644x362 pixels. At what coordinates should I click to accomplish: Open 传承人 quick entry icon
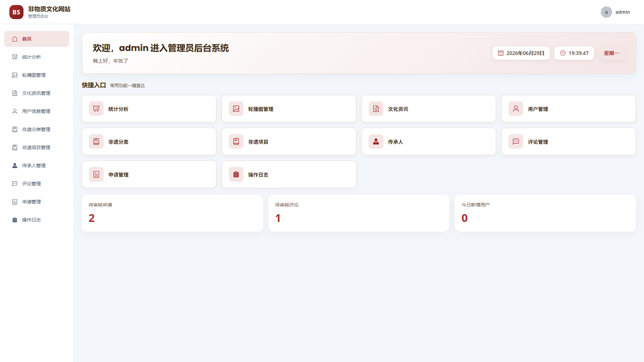tap(376, 141)
